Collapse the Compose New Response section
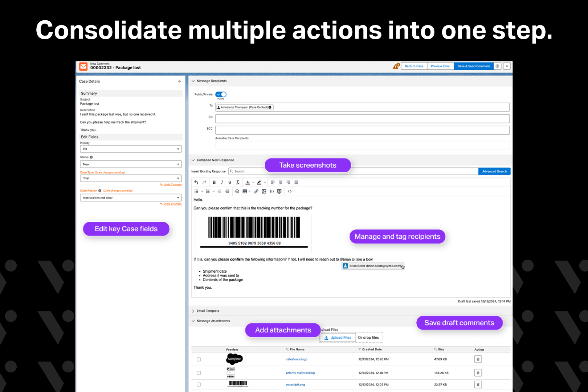This screenshot has height=392, width=588. [x=193, y=160]
